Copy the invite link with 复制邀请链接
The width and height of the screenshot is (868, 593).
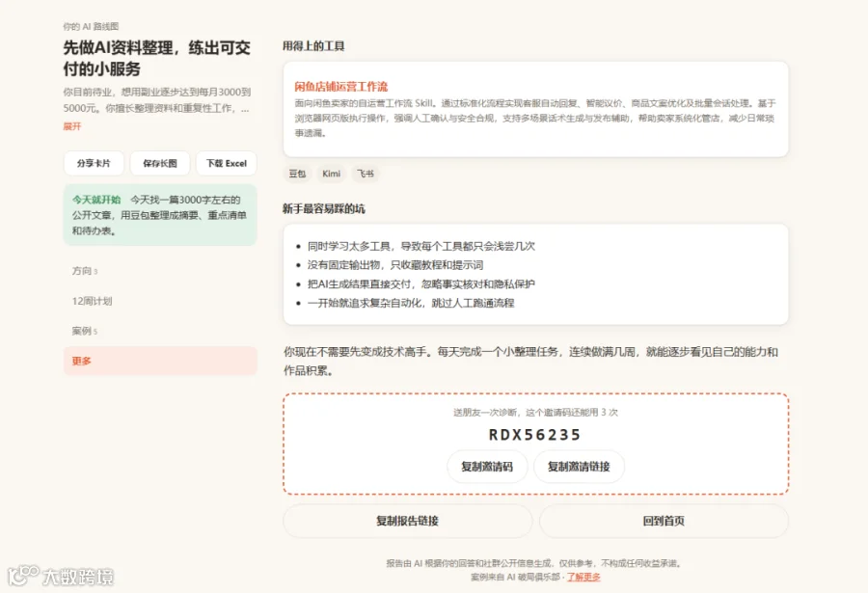(579, 467)
